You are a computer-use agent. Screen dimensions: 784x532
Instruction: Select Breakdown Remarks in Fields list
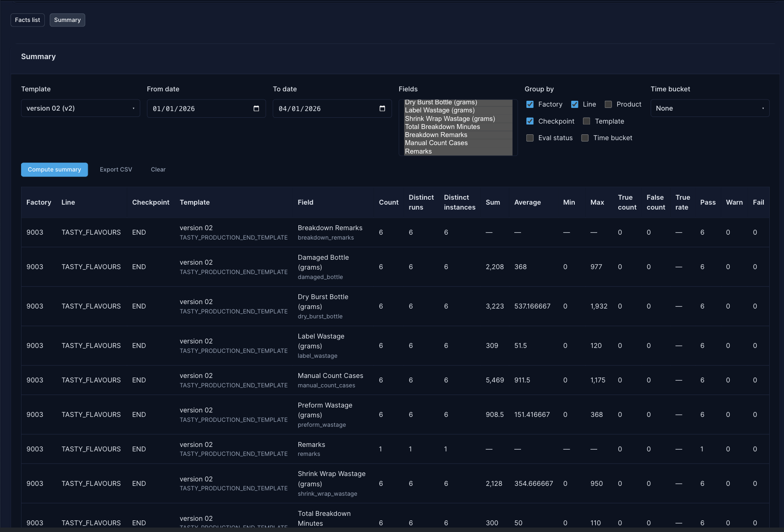point(436,135)
